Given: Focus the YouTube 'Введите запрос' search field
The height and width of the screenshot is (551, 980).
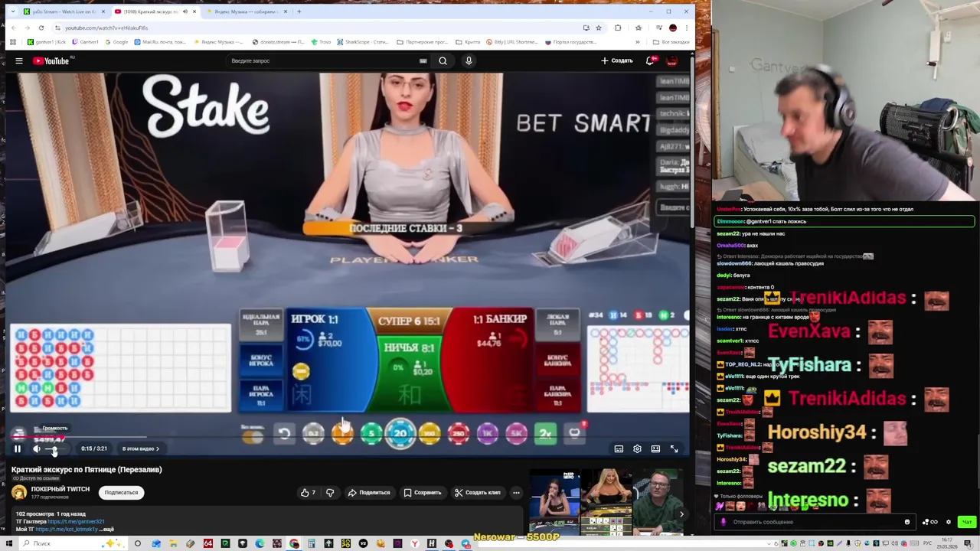Looking at the screenshot, I should [x=322, y=60].
